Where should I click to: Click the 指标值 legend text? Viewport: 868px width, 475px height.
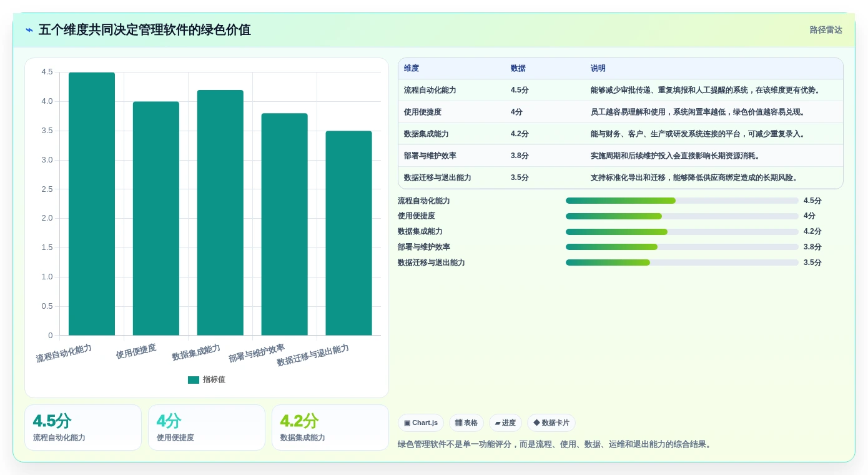214,379
